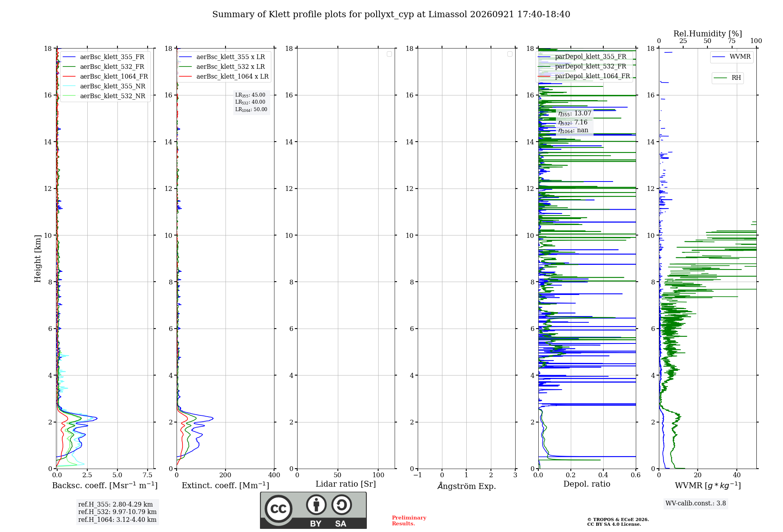
Task: Click the empty legend box in Ångström plot
Action: tap(510, 54)
